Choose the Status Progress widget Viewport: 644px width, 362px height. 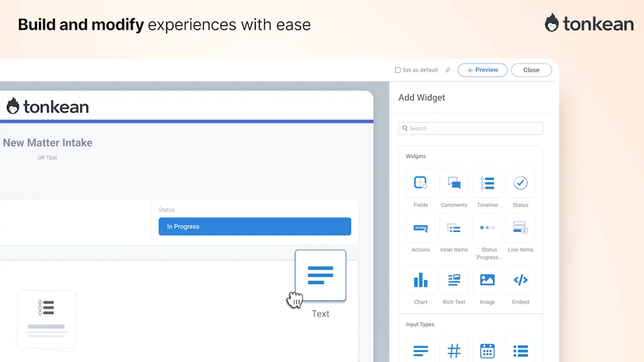[x=487, y=228]
